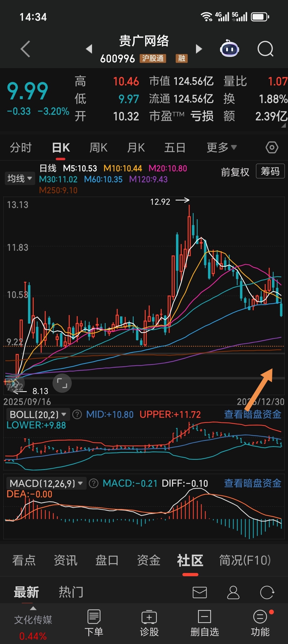This screenshot has height=644, width=288.
Task: Toggle 前复权 price adjustment option
Action: tap(235, 172)
